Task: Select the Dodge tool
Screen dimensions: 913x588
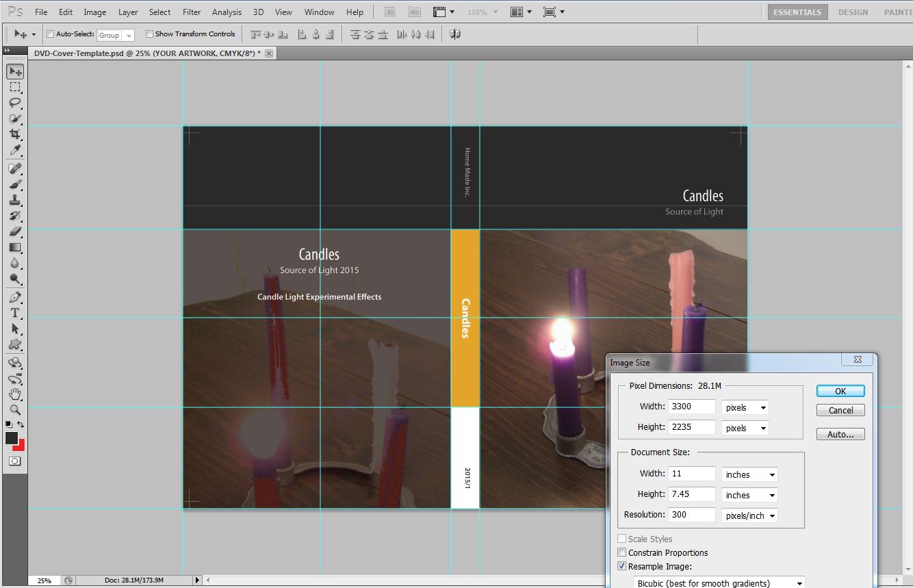Action: click(15, 279)
